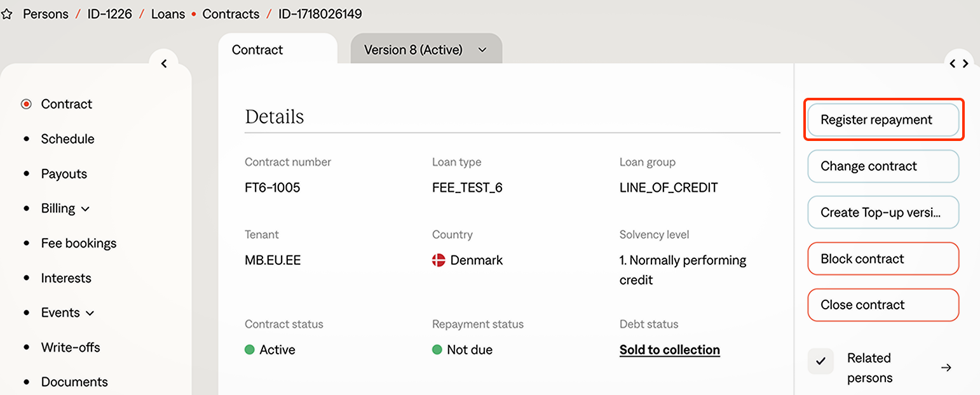Click the favorite star icon in breadcrumb
Screen dimensions: 980x395
pyautogui.click(x=7, y=14)
